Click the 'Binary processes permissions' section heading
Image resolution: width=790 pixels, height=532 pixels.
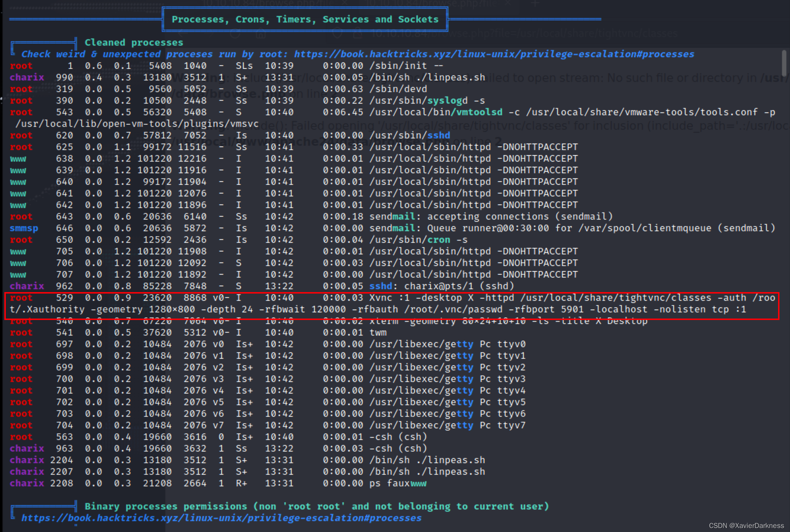point(317,506)
